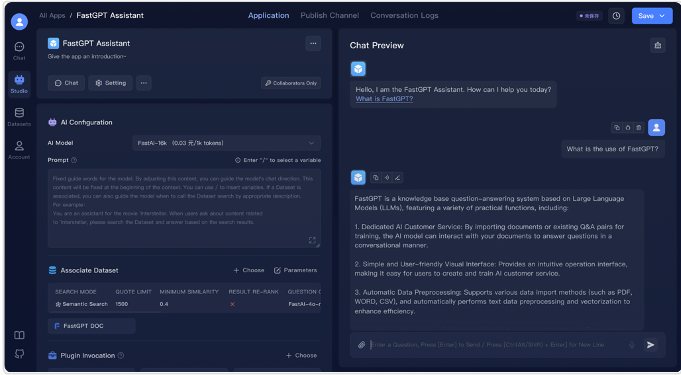Click the user avatar beside the chat message
The image size is (681, 375).
656,128
